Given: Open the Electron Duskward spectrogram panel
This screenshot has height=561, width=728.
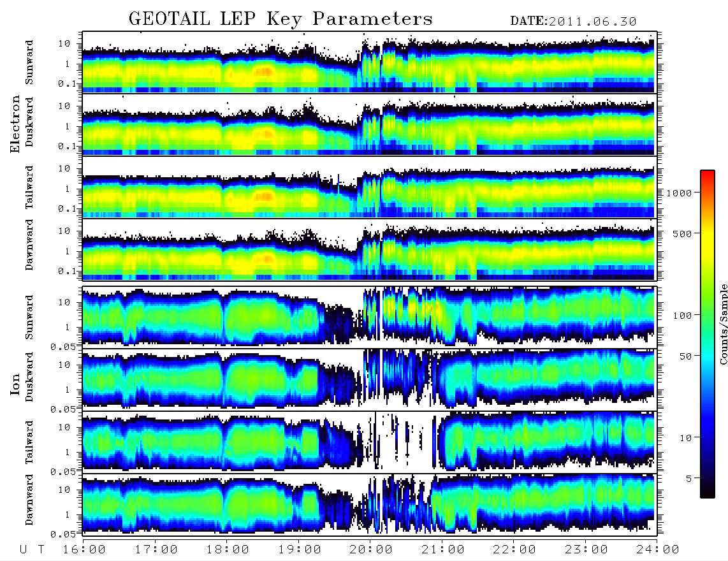Looking at the screenshot, I should [x=369, y=124].
